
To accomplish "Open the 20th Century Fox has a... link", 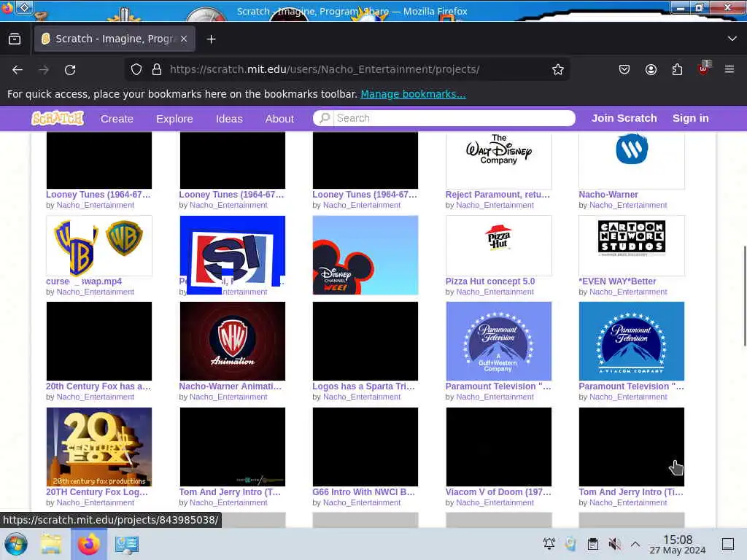I will [x=98, y=386].
